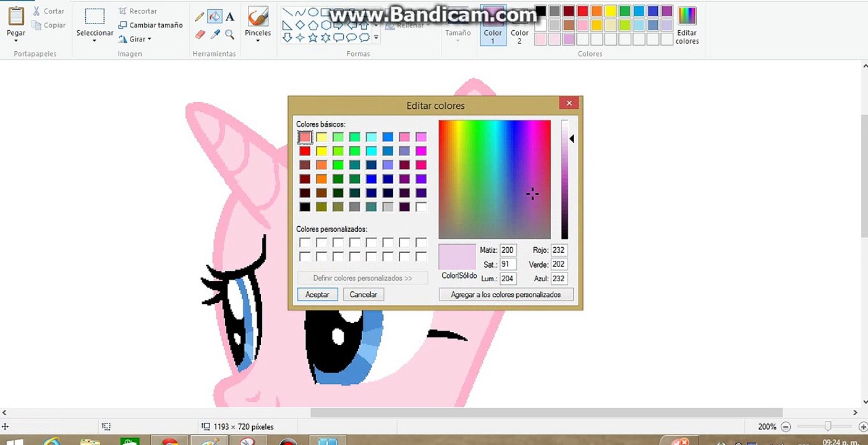Click the canvas size text 1193 × 720 píxeles
This screenshot has height=445, width=868.
[244, 426]
